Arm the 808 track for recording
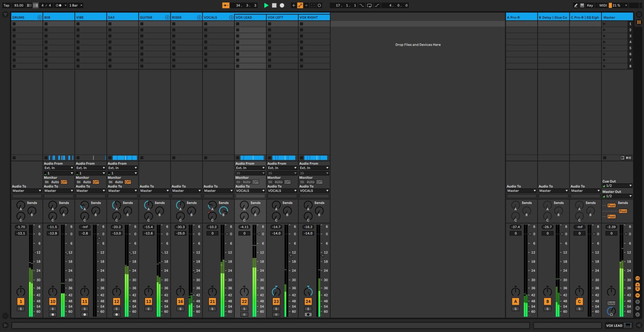Screen dimensions: 644x332 53,314
